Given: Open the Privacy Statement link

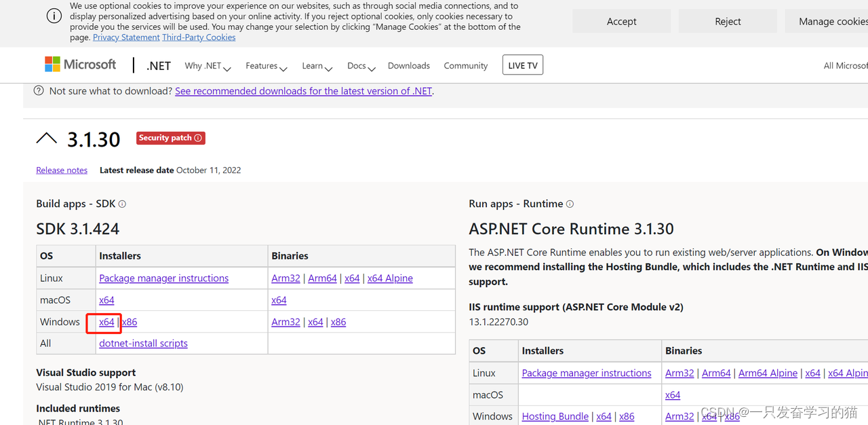Looking at the screenshot, I should 126,37.
